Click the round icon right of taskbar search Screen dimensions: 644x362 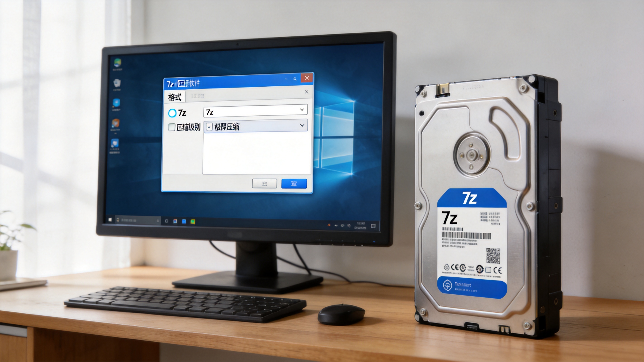point(166,221)
